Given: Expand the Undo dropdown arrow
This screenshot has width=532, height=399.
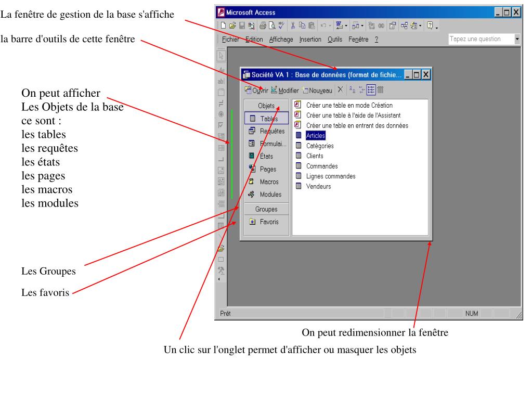Looking at the screenshot, I should (330, 25).
